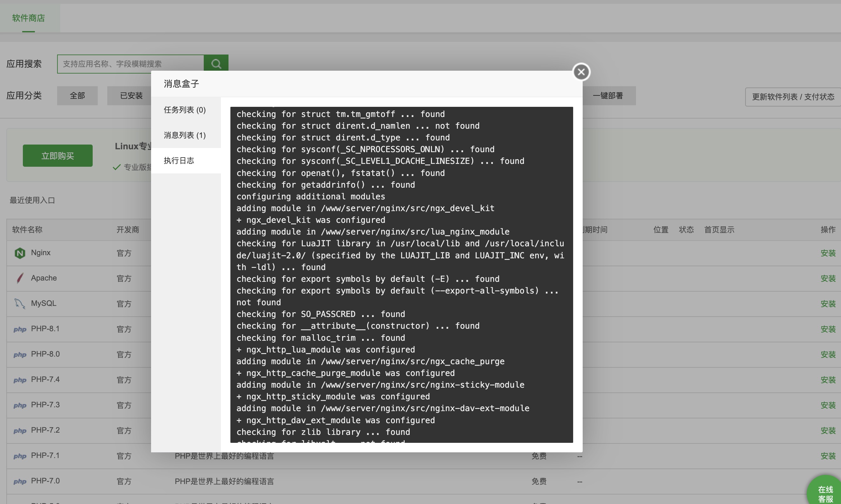Close the 消息盒子 dialog
This screenshot has width=841, height=504.
(581, 72)
